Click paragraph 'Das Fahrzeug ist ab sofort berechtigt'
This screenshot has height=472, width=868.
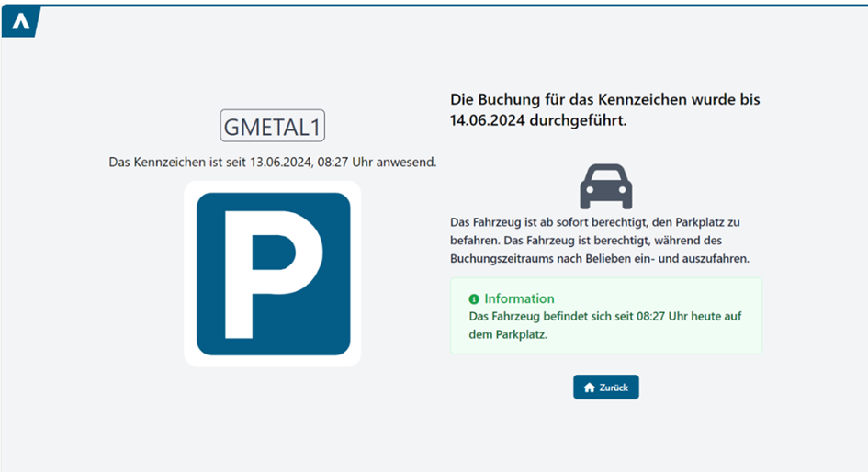point(600,241)
